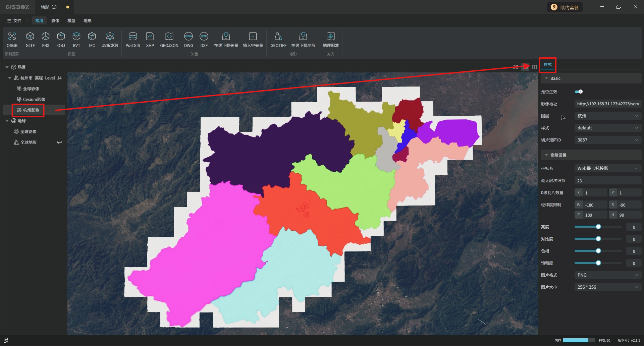Show the hidden 全球地形 layer
Image resolution: width=644 pixels, height=346 pixels.
coord(59,142)
